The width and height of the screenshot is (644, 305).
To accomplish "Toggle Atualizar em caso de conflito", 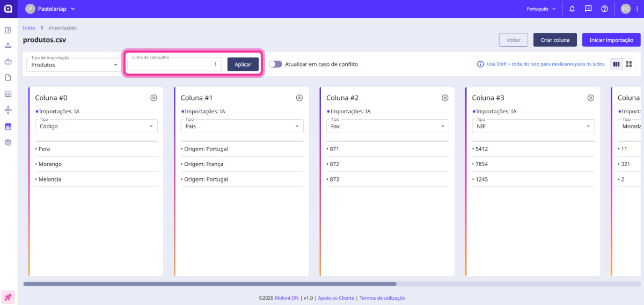I will (275, 64).
